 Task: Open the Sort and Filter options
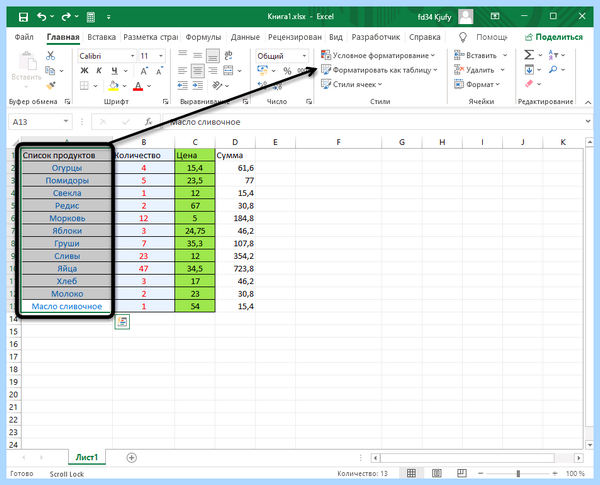(x=553, y=55)
